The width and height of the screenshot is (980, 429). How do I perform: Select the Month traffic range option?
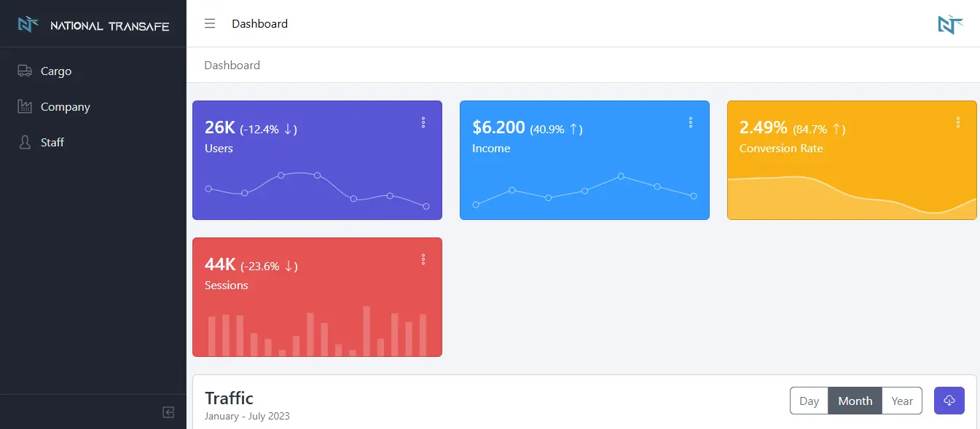855,401
